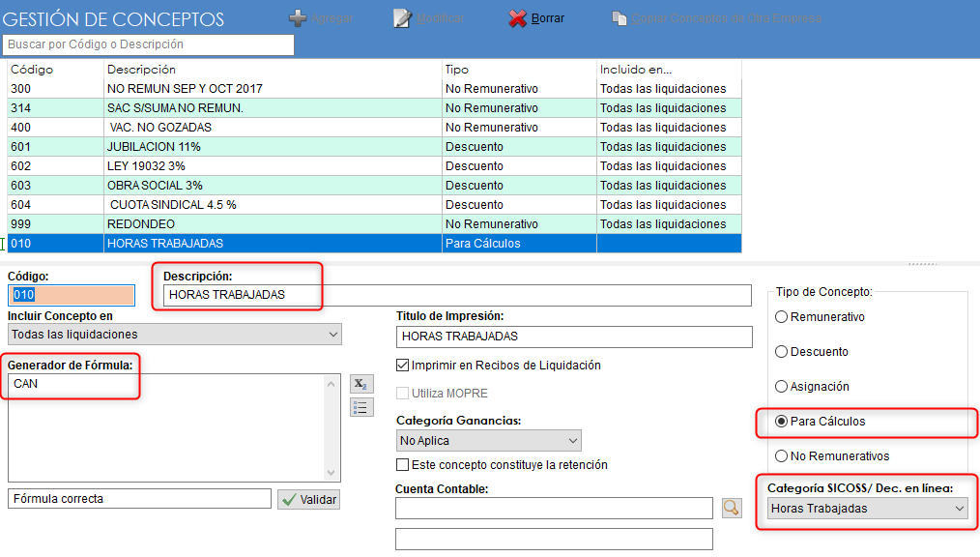This screenshot has height=557, width=980.
Task: Select the Descuento radio button
Action: [781, 352]
